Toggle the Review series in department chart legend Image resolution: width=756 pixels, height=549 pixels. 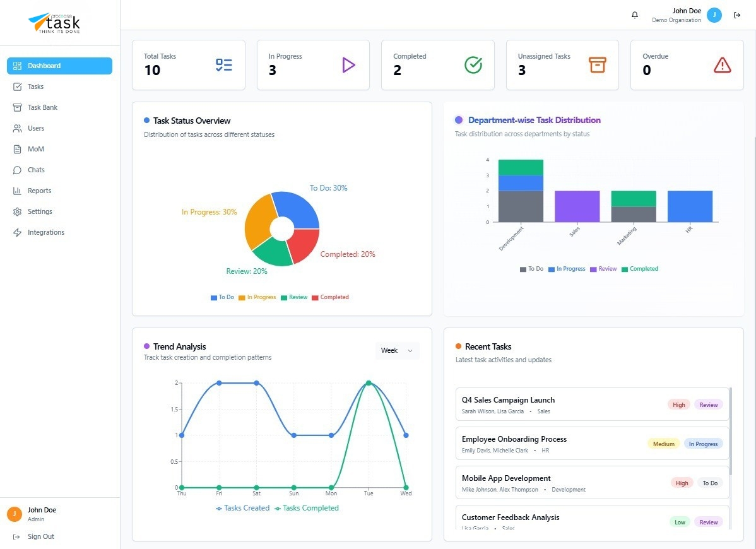point(603,269)
